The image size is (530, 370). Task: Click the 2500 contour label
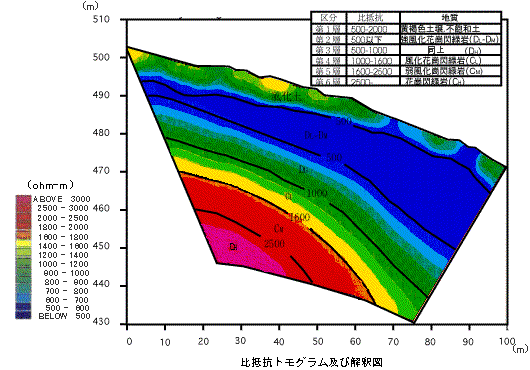tap(274, 244)
